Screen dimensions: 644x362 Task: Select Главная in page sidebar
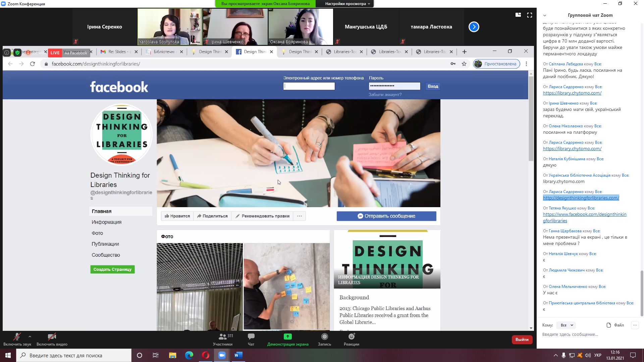121,211
